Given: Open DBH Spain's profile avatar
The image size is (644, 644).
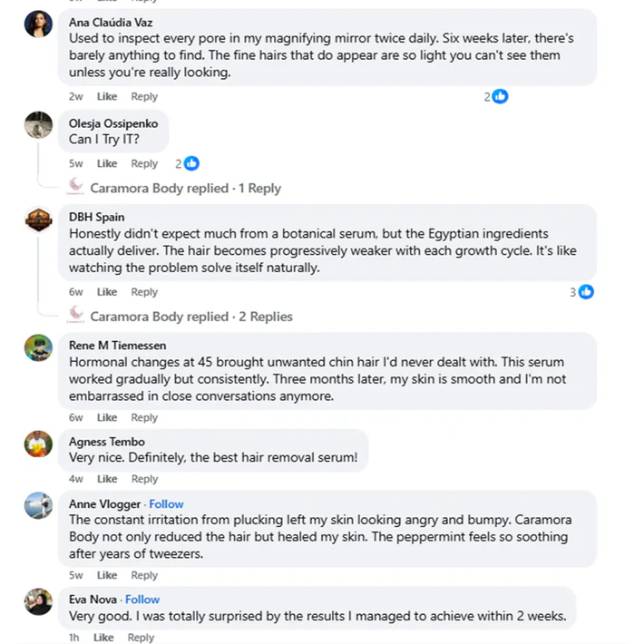Looking at the screenshot, I should point(38,220).
